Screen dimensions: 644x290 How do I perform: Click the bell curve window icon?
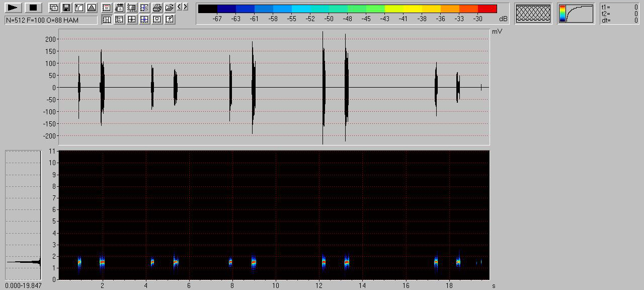91,8
